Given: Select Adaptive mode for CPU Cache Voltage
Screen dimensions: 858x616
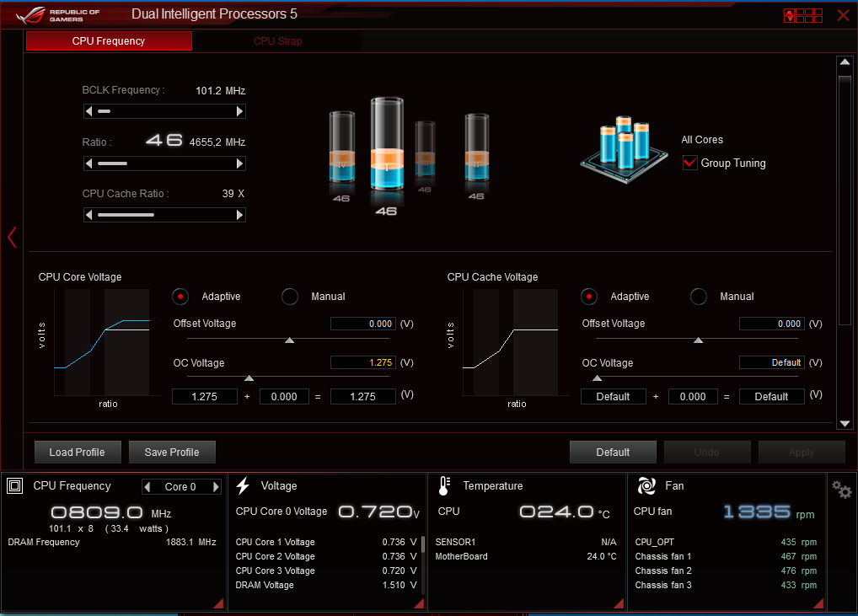Looking at the screenshot, I should pyautogui.click(x=589, y=297).
